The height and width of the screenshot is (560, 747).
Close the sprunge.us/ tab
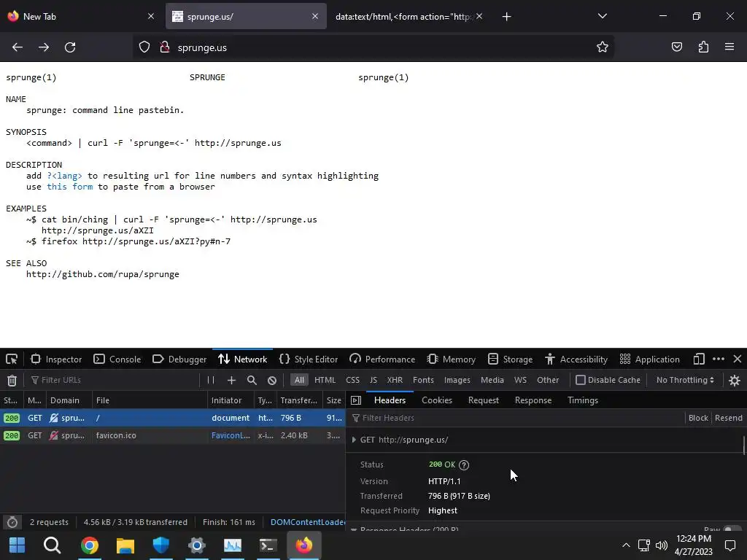click(315, 16)
